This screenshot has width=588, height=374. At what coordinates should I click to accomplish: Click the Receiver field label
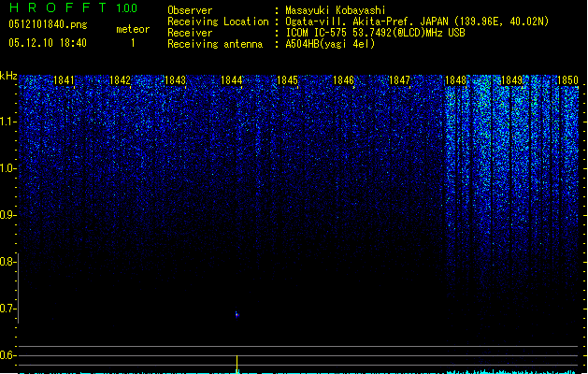pos(190,33)
